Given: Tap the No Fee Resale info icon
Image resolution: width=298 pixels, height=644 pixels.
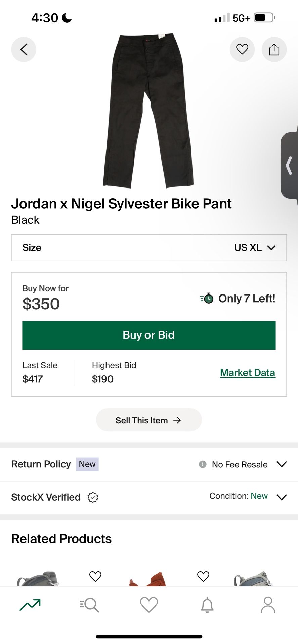Looking at the screenshot, I should [203, 464].
